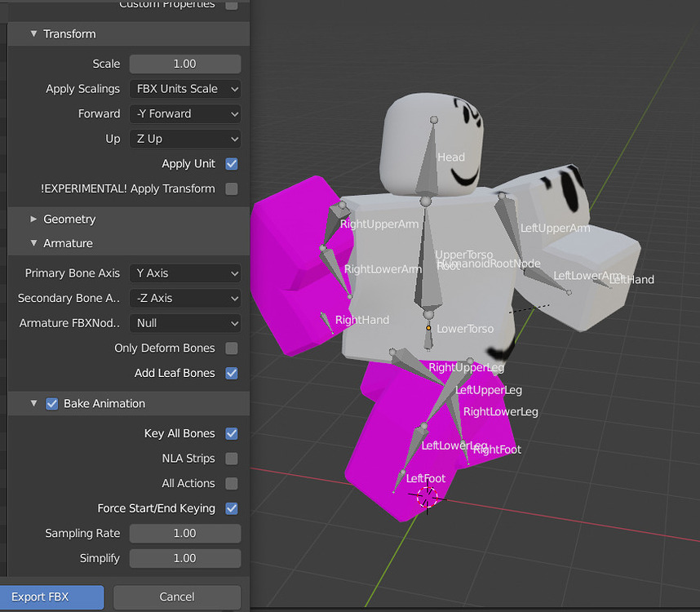The width and height of the screenshot is (700, 612).
Task: Click the 3D cursor in viewport
Action: [428, 497]
